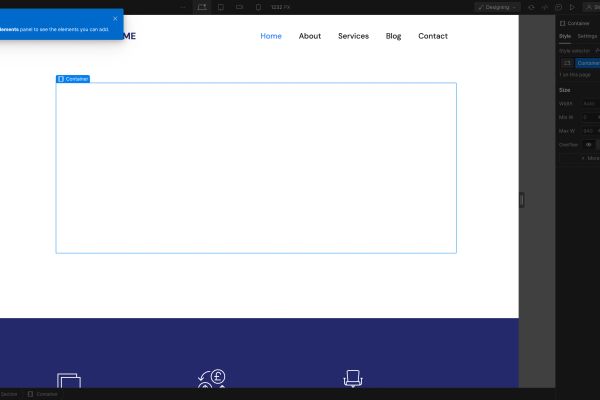
Task: Select the desktop base breakpoint icon
Action: [x=202, y=7]
